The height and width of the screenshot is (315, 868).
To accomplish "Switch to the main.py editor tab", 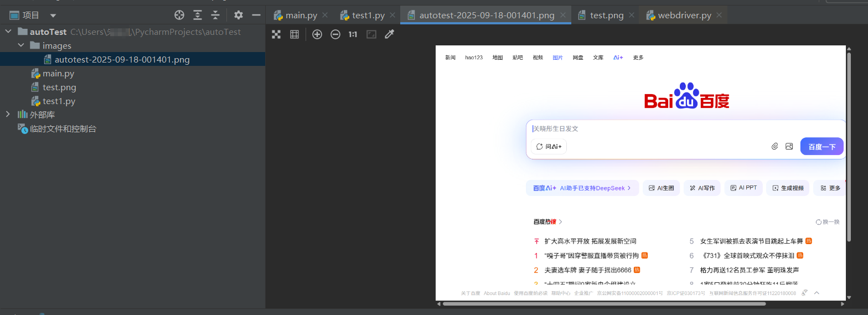I will pyautogui.click(x=301, y=16).
